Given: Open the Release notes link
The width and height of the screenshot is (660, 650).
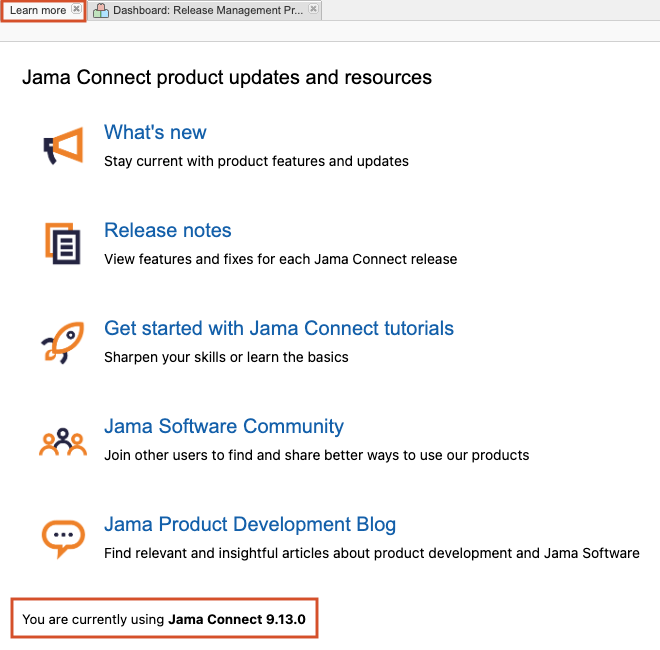Looking at the screenshot, I should (167, 230).
